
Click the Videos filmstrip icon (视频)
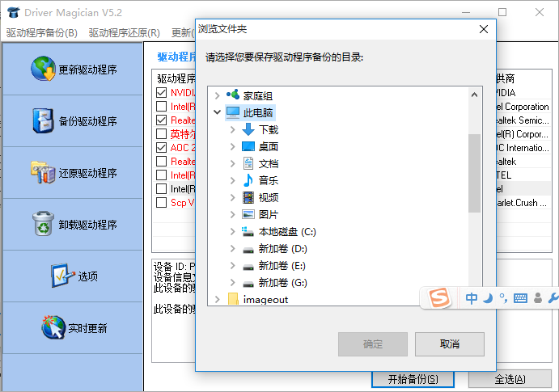[x=248, y=197]
